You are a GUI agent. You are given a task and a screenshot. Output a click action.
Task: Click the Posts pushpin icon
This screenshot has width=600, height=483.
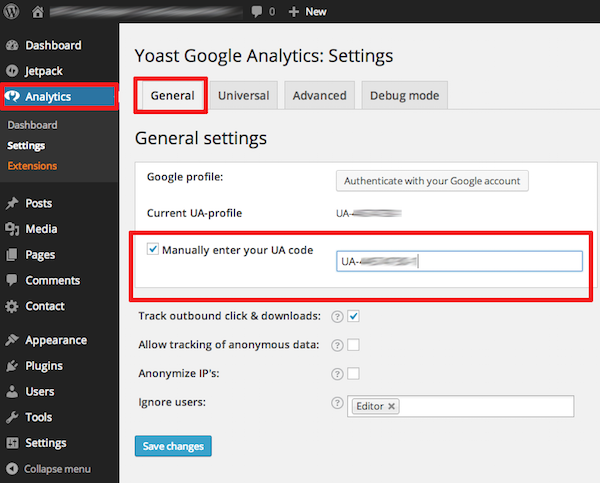tap(12, 203)
